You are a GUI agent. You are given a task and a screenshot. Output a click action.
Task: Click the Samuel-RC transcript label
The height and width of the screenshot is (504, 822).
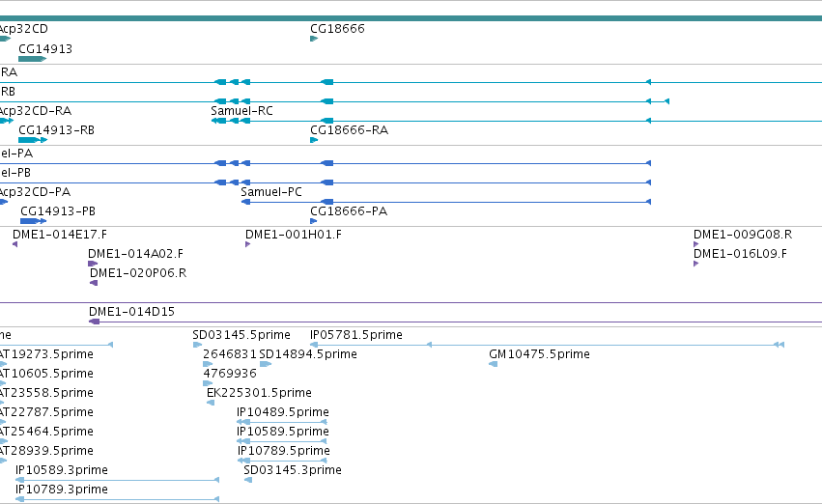tap(241, 111)
